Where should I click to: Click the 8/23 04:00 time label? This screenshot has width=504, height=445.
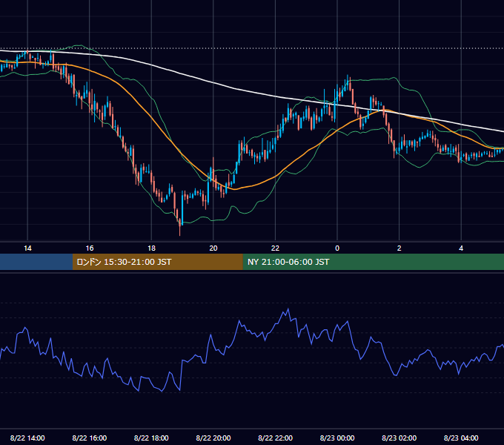click(461, 438)
